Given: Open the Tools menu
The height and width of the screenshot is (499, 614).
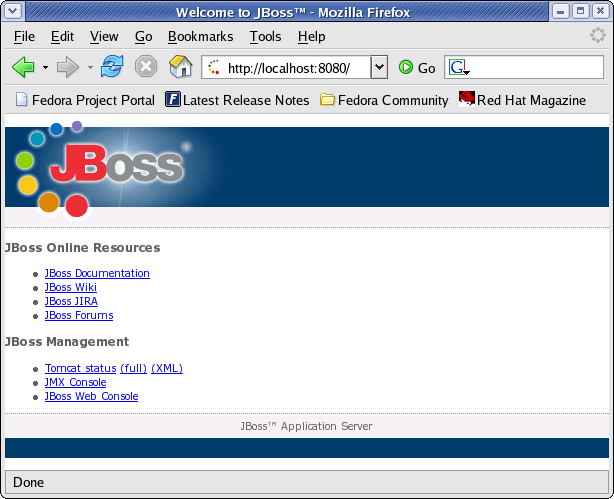Looking at the screenshot, I should 265,36.
